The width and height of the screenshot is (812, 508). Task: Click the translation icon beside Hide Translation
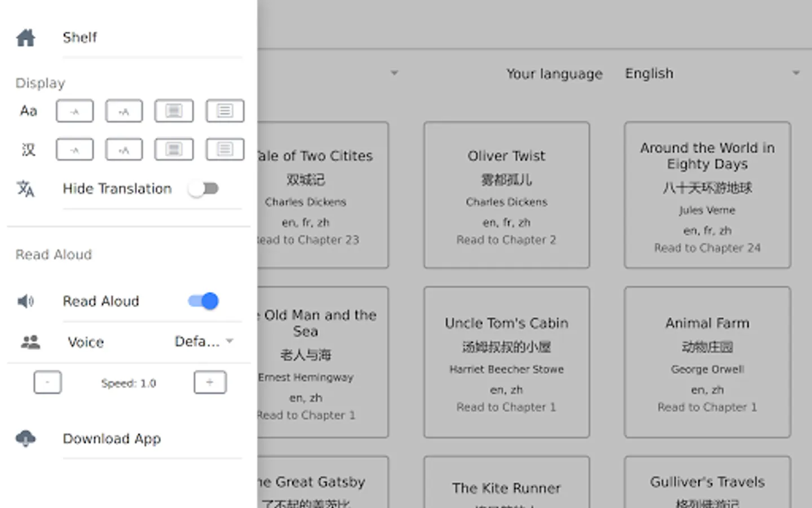pos(26,189)
